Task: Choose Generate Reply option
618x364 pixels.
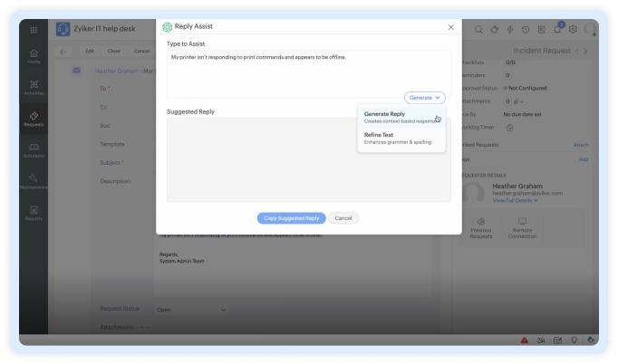Action: pyautogui.click(x=401, y=118)
